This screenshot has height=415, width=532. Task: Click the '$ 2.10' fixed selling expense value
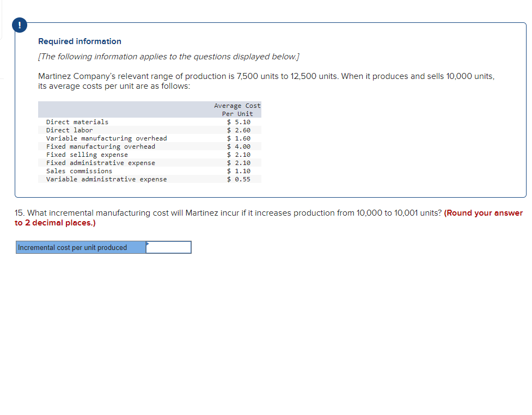click(239, 154)
